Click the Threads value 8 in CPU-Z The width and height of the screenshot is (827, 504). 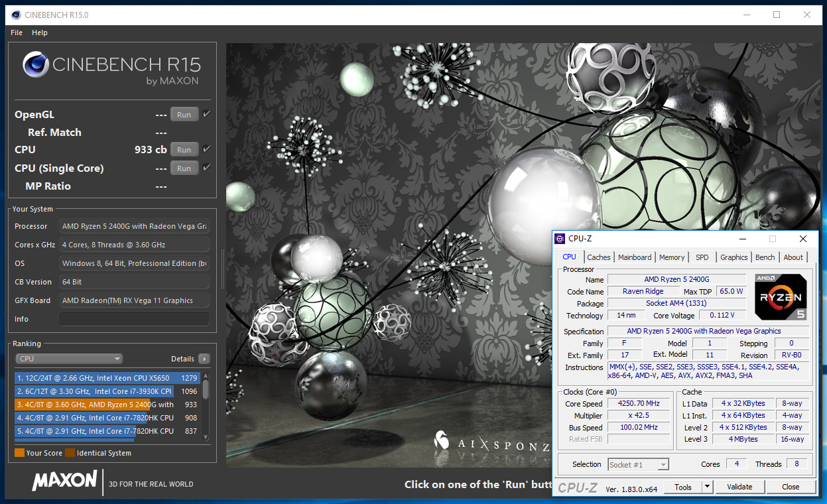coord(796,464)
